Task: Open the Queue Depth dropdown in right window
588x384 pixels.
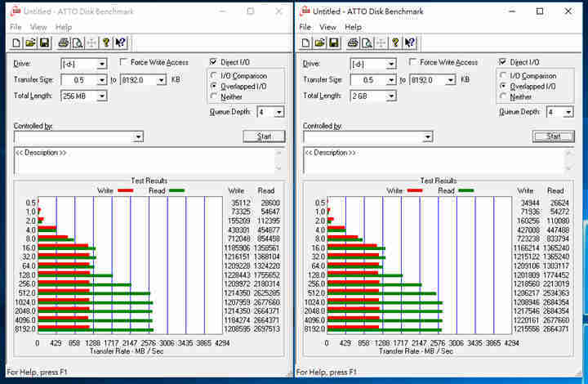Action: click(x=568, y=112)
